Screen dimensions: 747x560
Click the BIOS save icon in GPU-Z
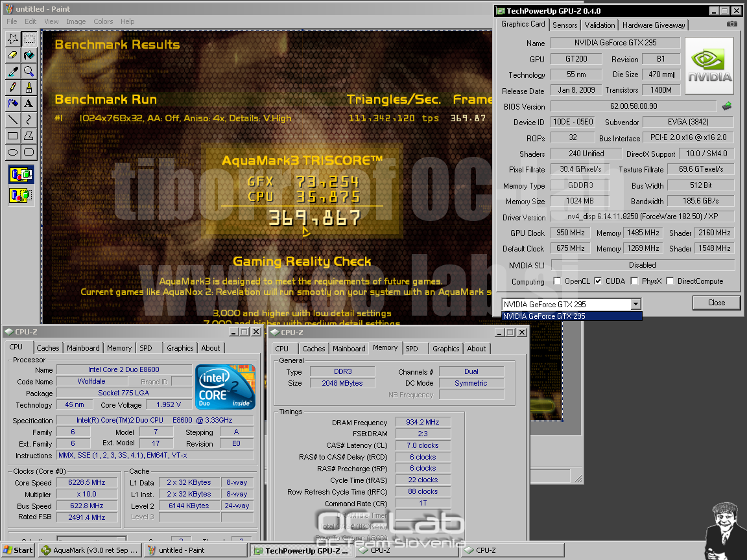(727, 106)
